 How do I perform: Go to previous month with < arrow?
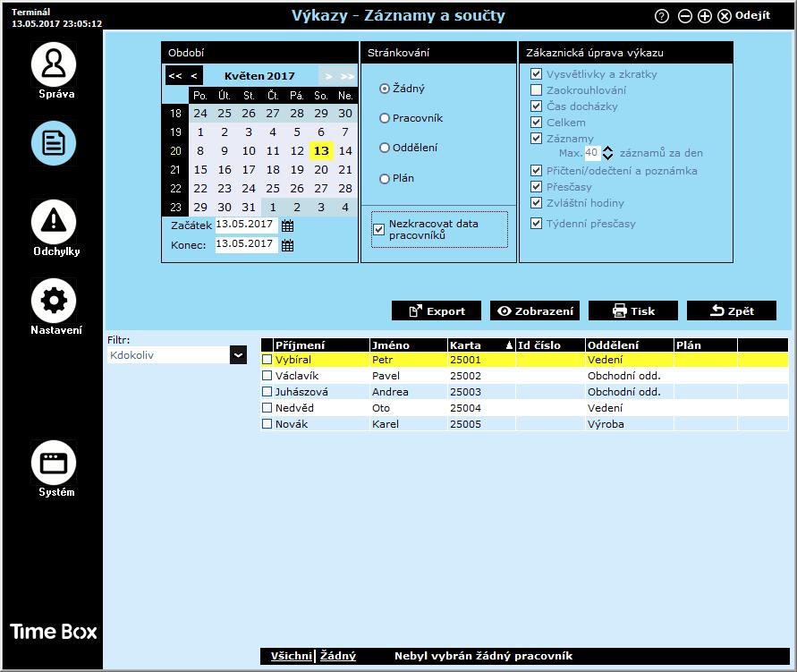(194, 76)
